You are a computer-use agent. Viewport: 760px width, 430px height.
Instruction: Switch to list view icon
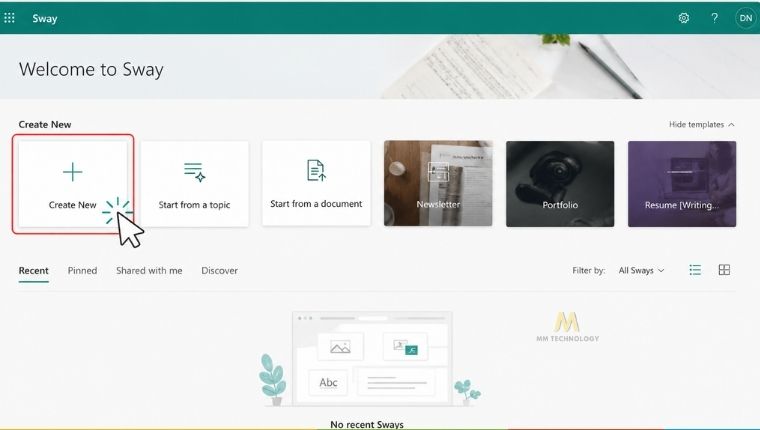695,270
